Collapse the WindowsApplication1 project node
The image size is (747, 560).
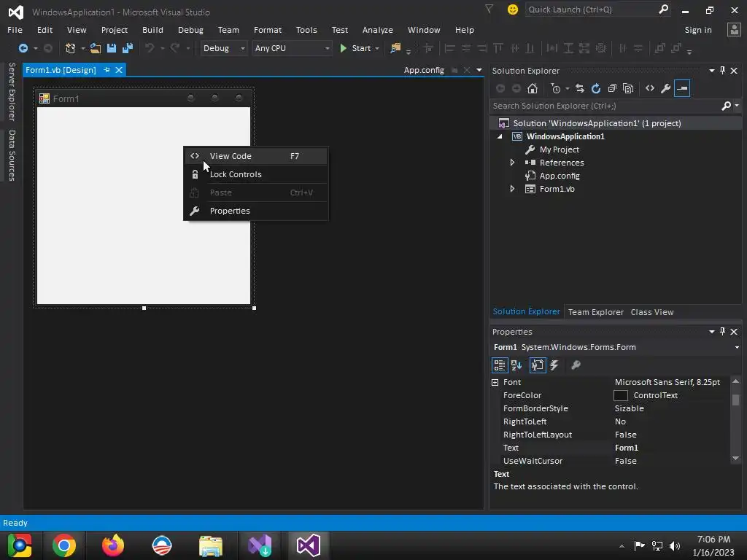point(500,136)
